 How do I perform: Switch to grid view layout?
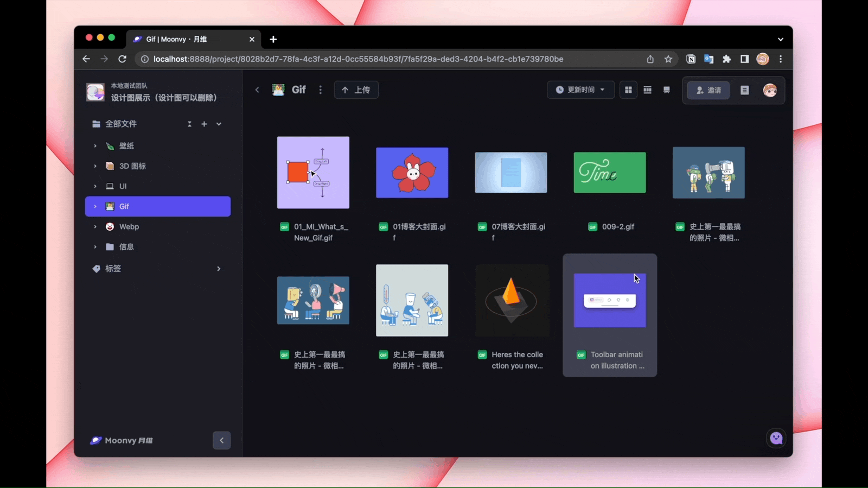(628, 90)
